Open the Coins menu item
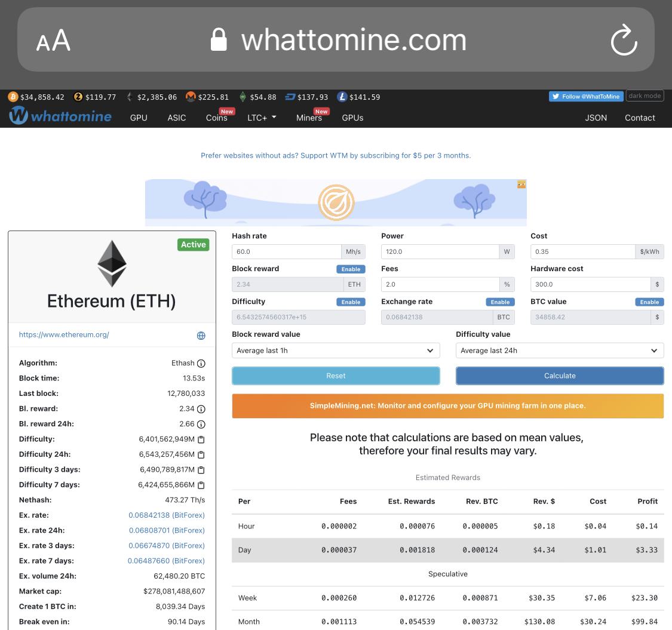The width and height of the screenshot is (672, 630). [216, 118]
